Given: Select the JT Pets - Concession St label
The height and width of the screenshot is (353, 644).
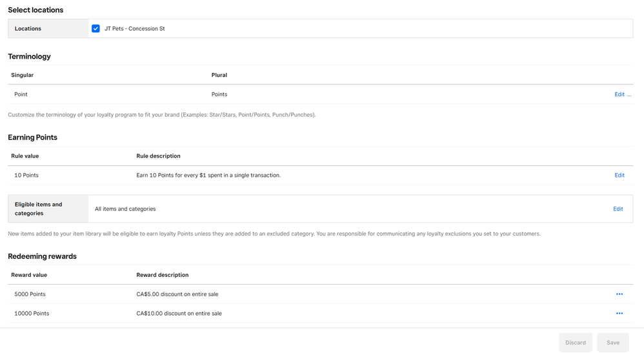Looking at the screenshot, I should pos(135,28).
